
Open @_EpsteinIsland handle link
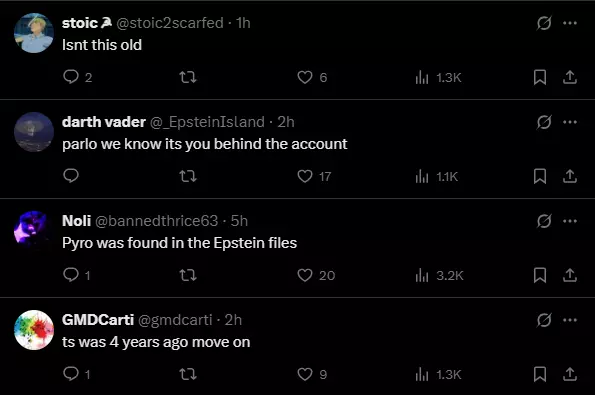click(207, 122)
